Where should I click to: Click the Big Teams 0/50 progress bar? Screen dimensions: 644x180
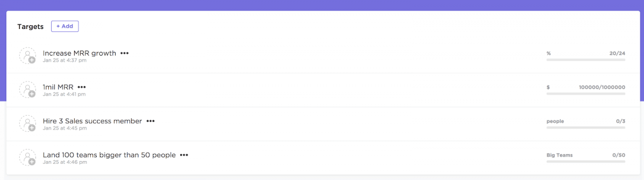pyautogui.click(x=586, y=162)
